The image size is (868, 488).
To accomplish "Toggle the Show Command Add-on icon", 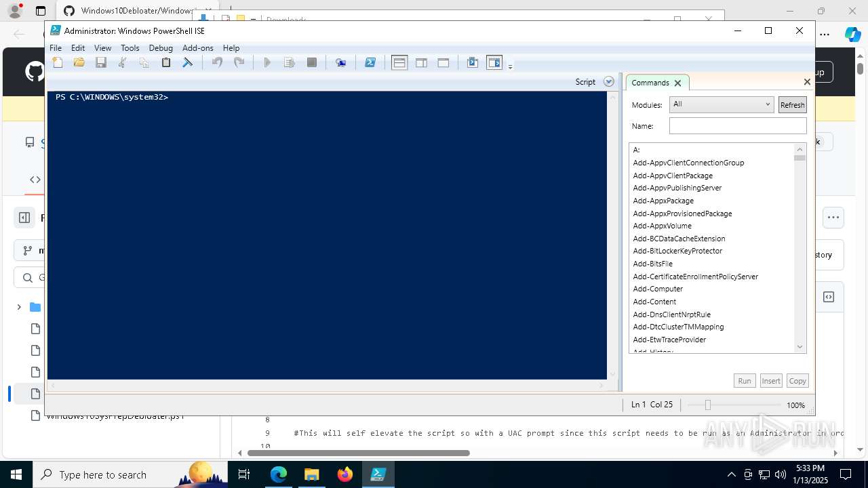I will pyautogui.click(x=494, y=62).
